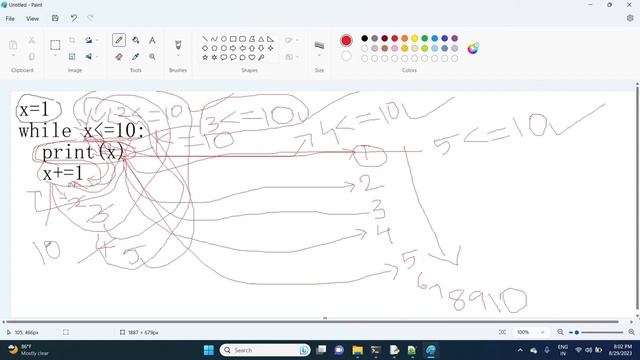Expand the Paste options arrow

tap(13, 56)
